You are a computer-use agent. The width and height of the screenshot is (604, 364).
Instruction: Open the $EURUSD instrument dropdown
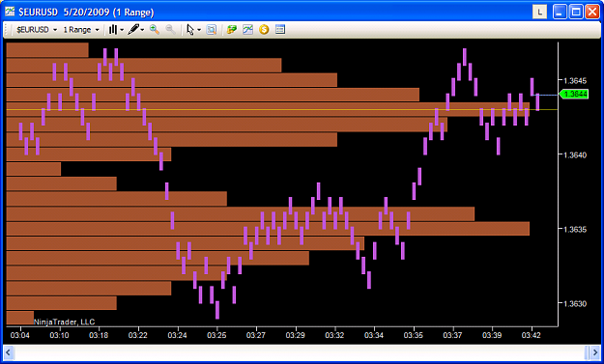coord(37,30)
